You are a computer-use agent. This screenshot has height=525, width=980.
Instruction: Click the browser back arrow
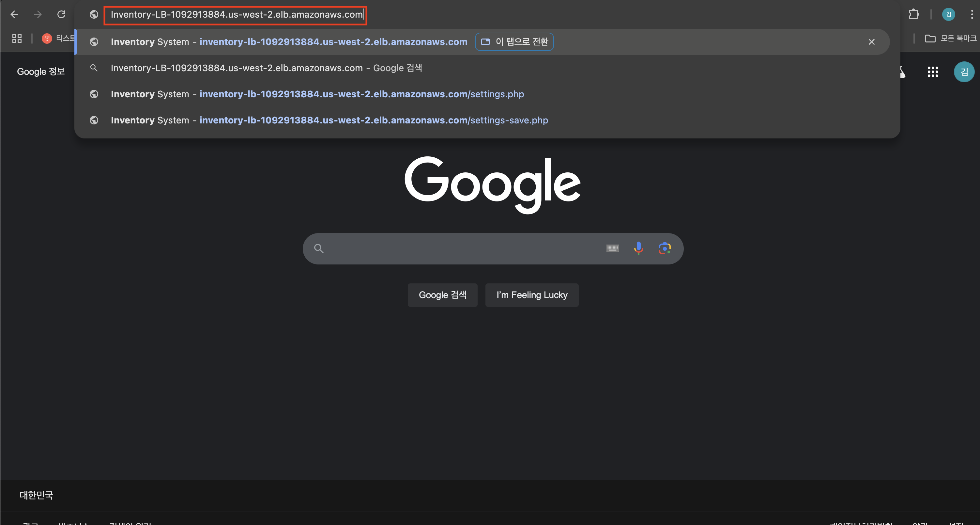[x=14, y=14]
